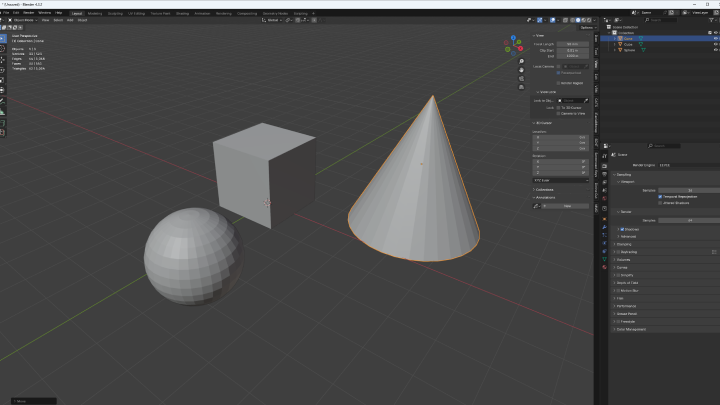This screenshot has width=720, height=405.
Task: Click the New annotation button
Action: tap(567, 206)
